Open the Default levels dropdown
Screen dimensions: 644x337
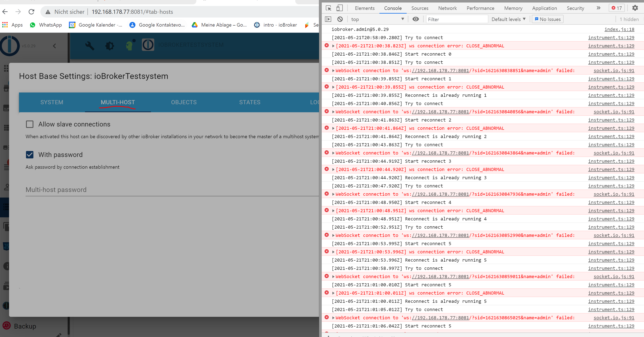(508, 19)
